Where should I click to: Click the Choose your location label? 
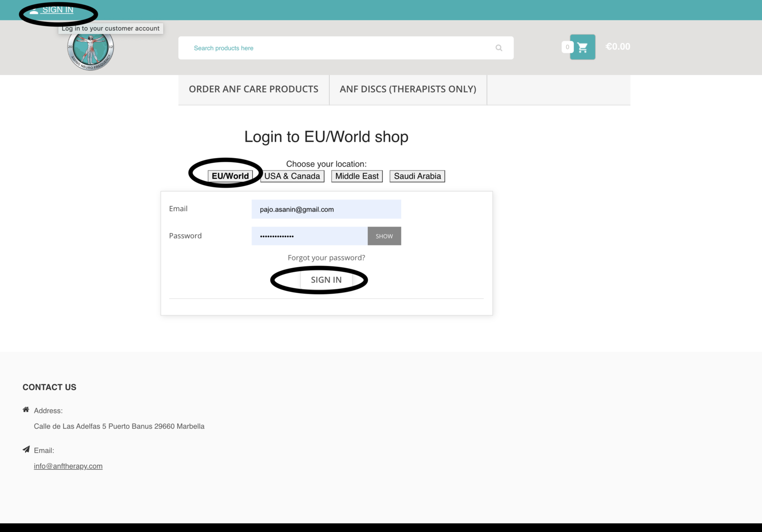(326, 164)
